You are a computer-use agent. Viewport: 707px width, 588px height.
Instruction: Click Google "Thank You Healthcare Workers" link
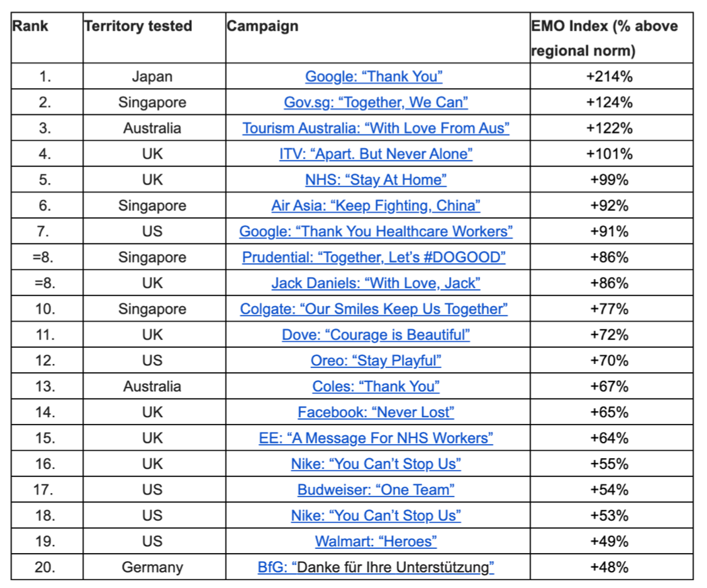tap(376, 231)
